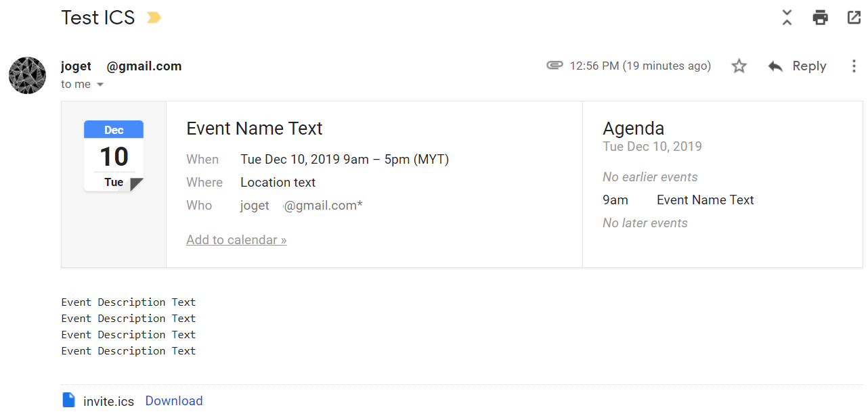The width and height of the screenshot is (868, 414).
Task: Click the sender profile avatar
Action: click(x=27, y=75)
